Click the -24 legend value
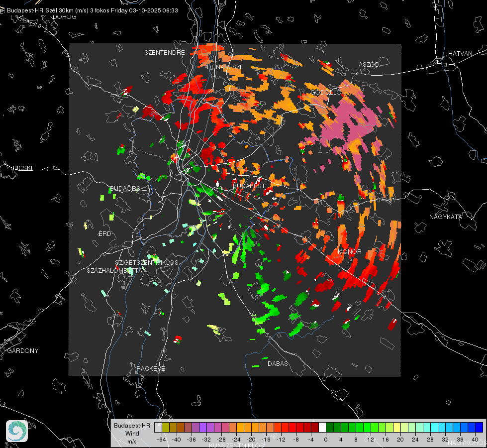487x448 pixels. [236, 440]
